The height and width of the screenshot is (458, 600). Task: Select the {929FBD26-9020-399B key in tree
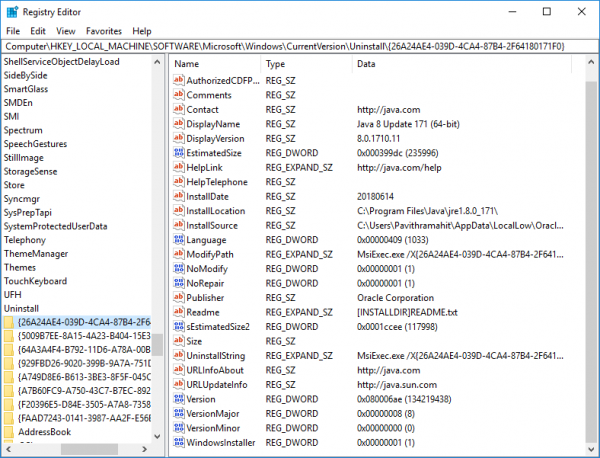coord(84,363)
